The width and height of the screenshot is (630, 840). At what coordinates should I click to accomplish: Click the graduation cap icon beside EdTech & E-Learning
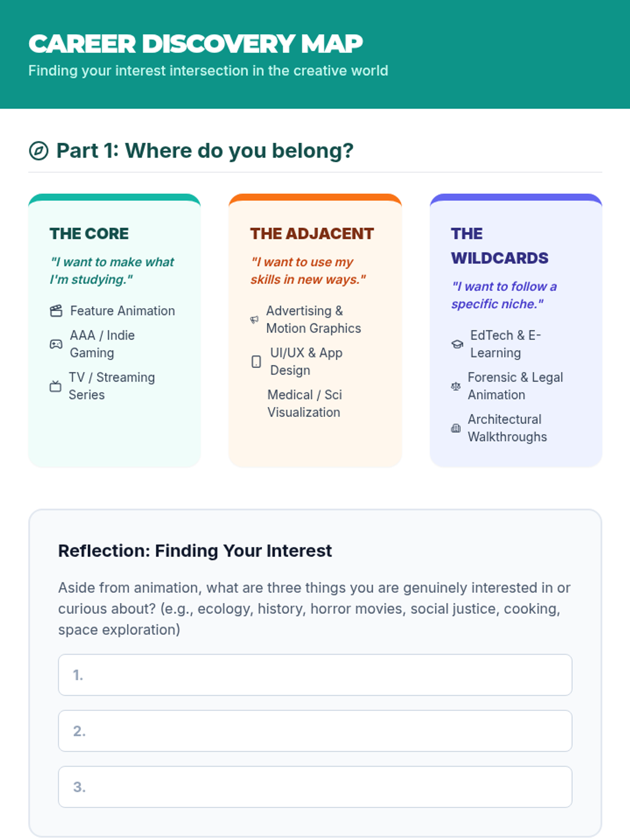[x=457, y=344]
